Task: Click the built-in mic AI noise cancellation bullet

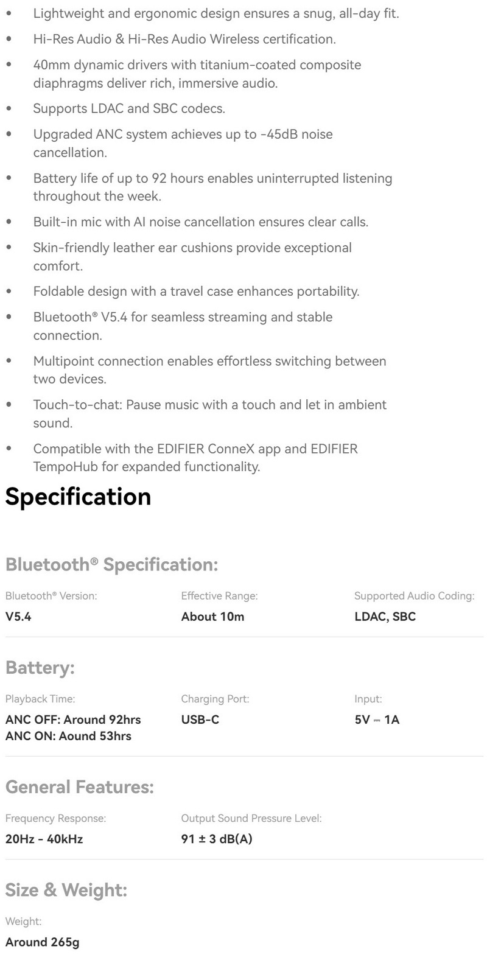Action: (x=201, y=222)
